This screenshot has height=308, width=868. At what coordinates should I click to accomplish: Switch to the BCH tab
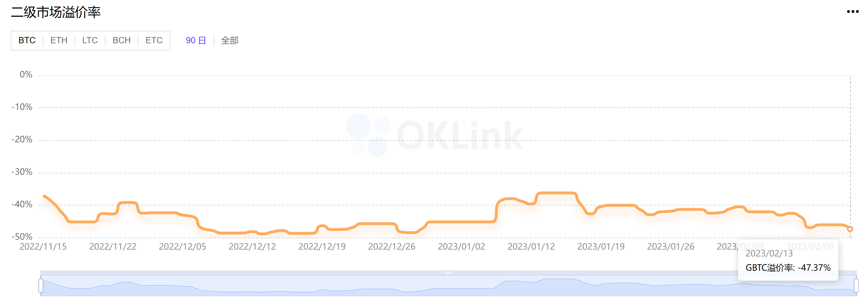121,40
